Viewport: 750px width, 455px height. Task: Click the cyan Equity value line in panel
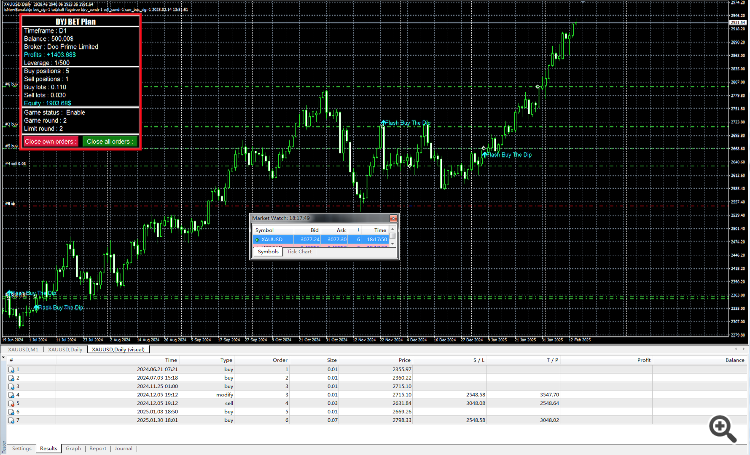coord(47,103)
